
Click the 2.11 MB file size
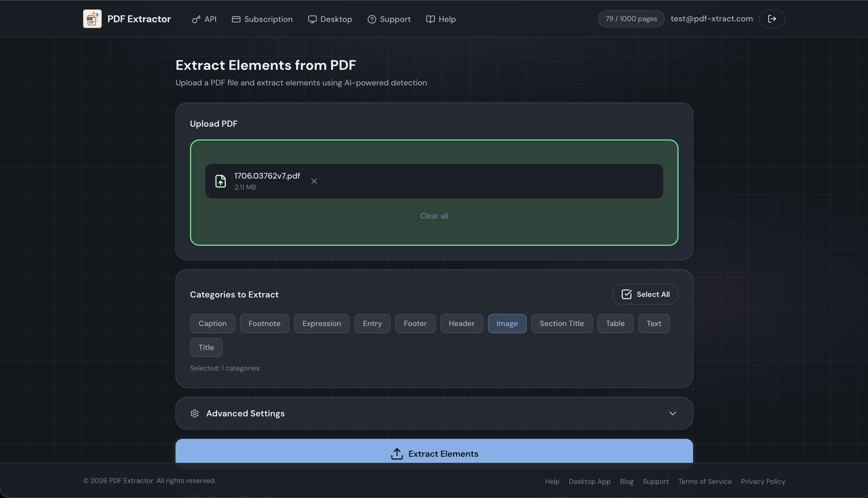(245, 187)
